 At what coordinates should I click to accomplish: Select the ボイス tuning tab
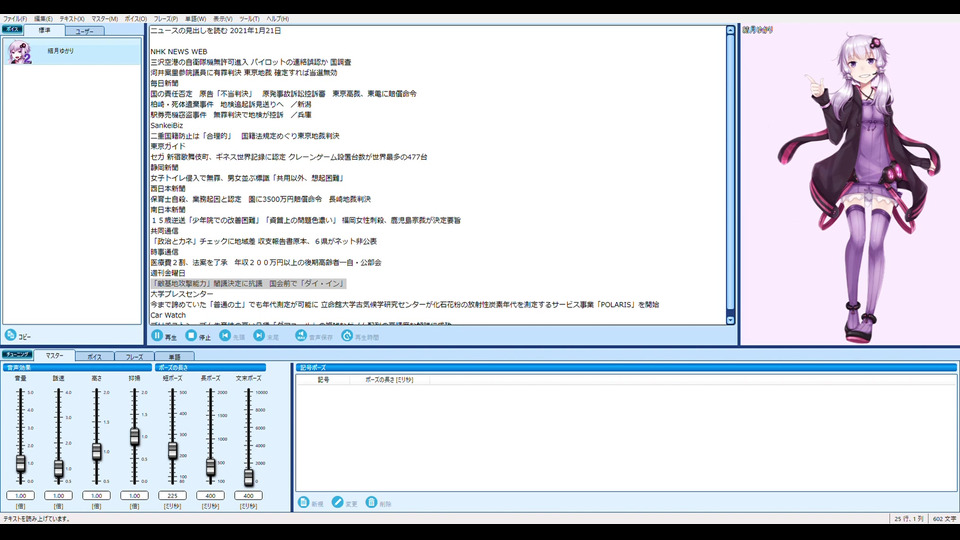coord(94,356)
